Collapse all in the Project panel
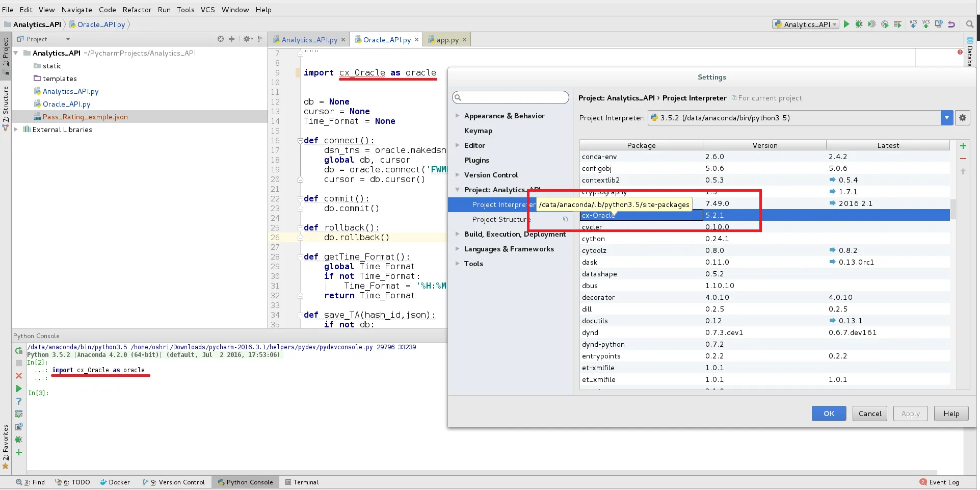Viewport: 980px width, 490px height. click(x=231, y=39)
